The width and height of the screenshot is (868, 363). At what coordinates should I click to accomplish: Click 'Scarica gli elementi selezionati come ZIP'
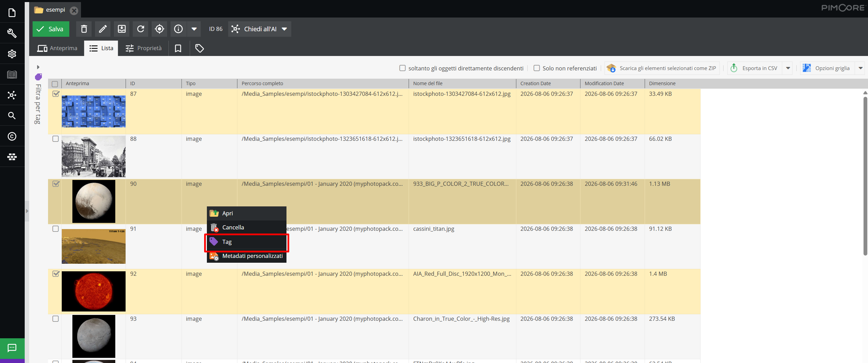click(662, 68)
